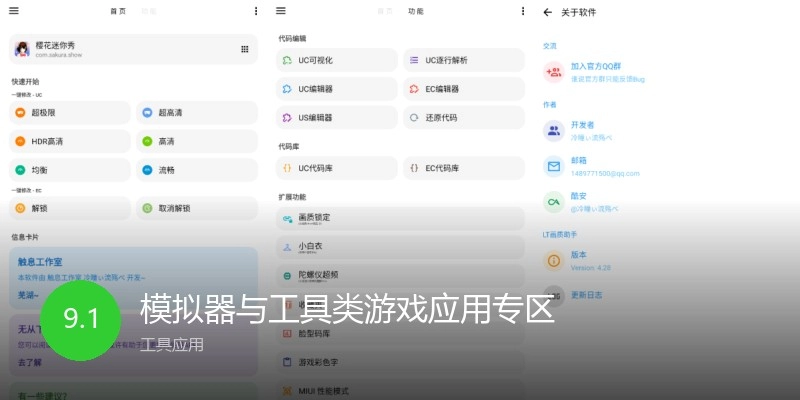Open MIUI 性能模式 feature
800x400 pixels.
[400, 391]
